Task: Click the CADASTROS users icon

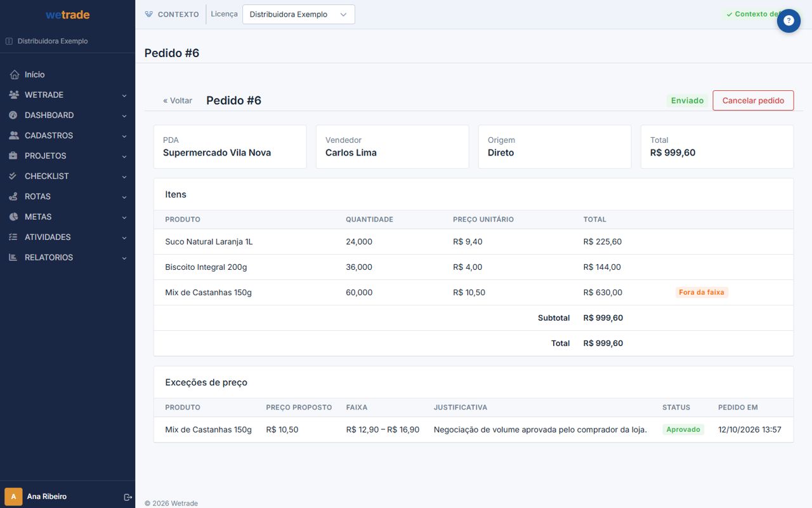Action: coord(14,136)
